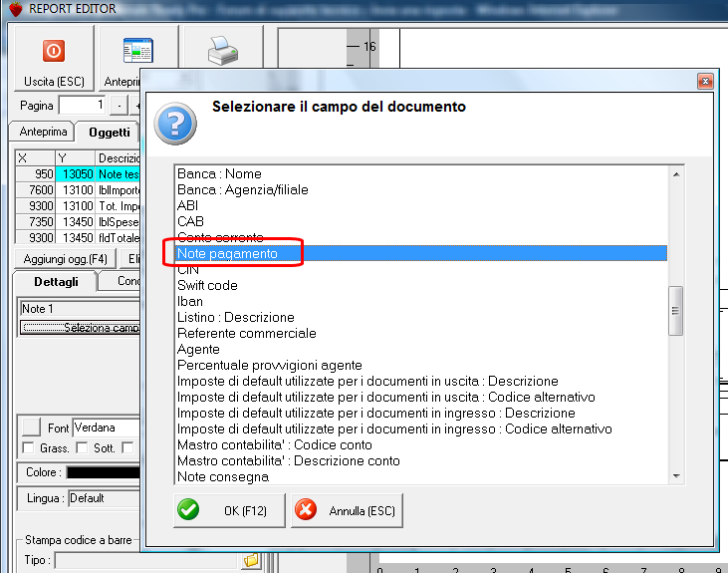Image resolution: width=728 pixels, height=573 pixels.
Task: Confirm with OK (F12) button
Action: (229, 510)
